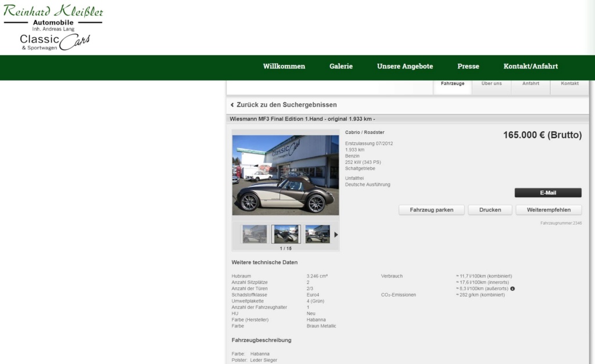Open the main Wiesmann car photo
The image size is (595, 364).
pyautogui.click(x=285, y=175)
